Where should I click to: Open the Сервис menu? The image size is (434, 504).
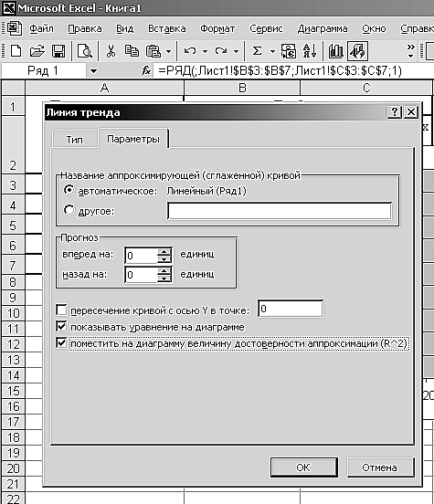pyautogui.click(x=266, y=28)
